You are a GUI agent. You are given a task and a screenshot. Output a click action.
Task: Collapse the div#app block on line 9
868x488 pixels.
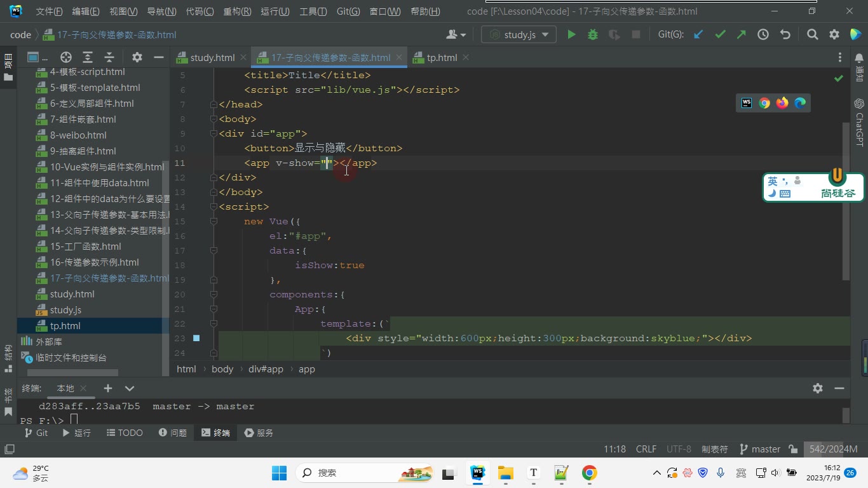[214, 133]
